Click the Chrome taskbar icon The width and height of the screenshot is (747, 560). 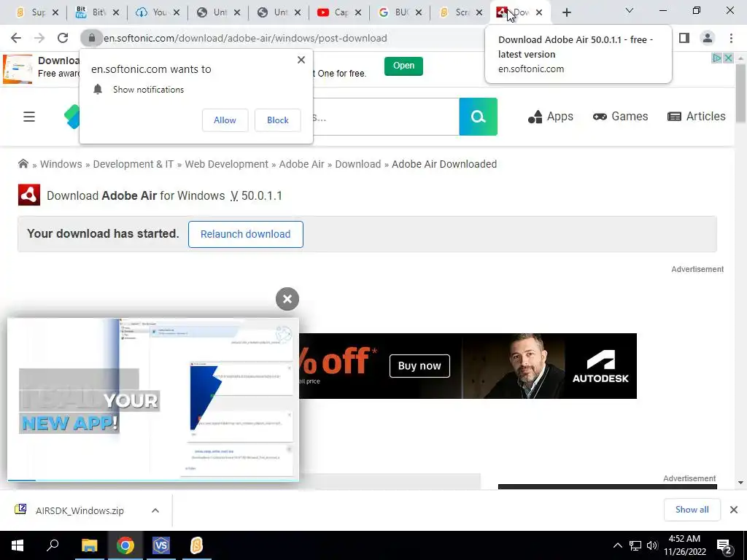(125, 545)
